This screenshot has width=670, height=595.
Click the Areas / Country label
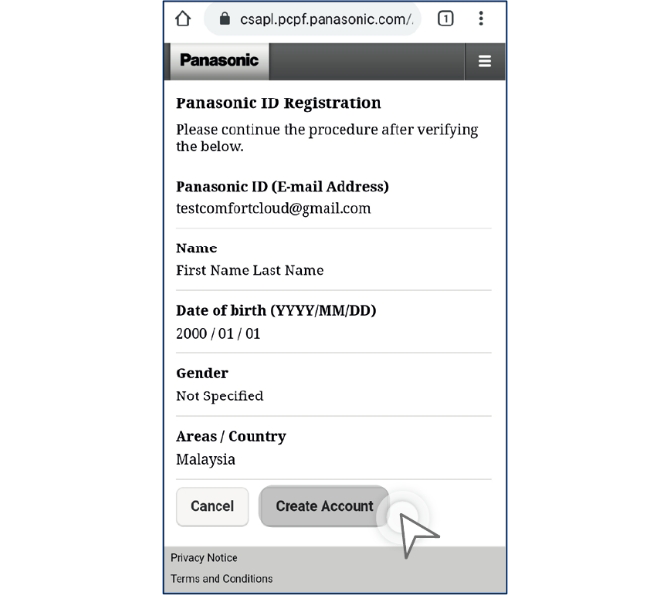pyautogui.click(x=231, y=437)
